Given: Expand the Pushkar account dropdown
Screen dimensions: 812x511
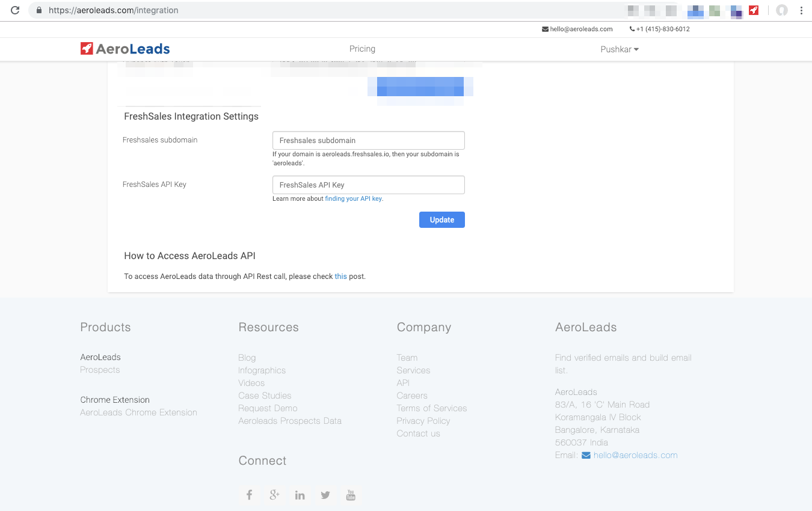Looking at the screenshot, I should [x=620, y=49].
